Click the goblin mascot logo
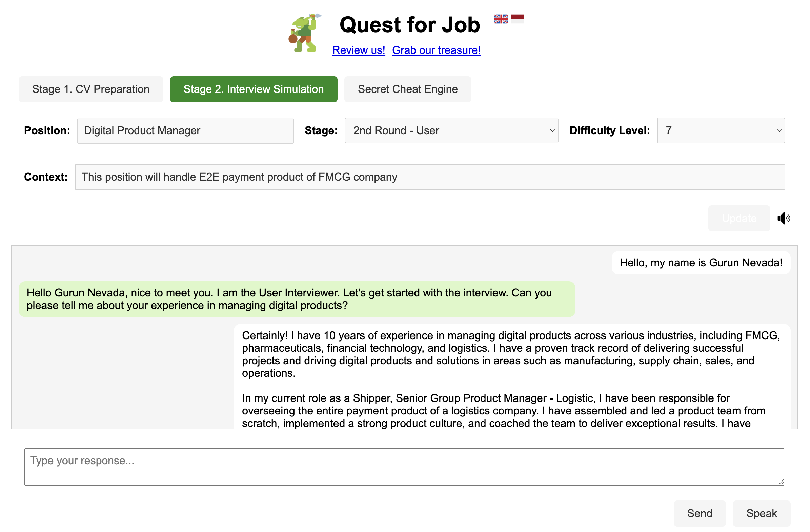The height and width of the screenshot is (532, 810). pos(304,33)
